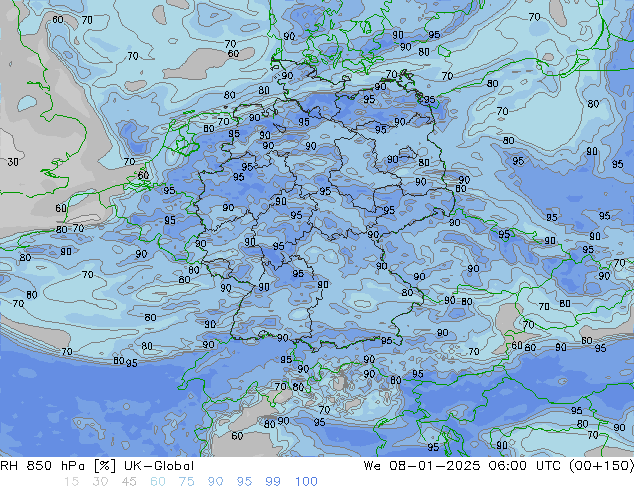The width and height of the screenshot is (634, 490).
Task: Select the legend value 75
Action: (x=186, y=482)
